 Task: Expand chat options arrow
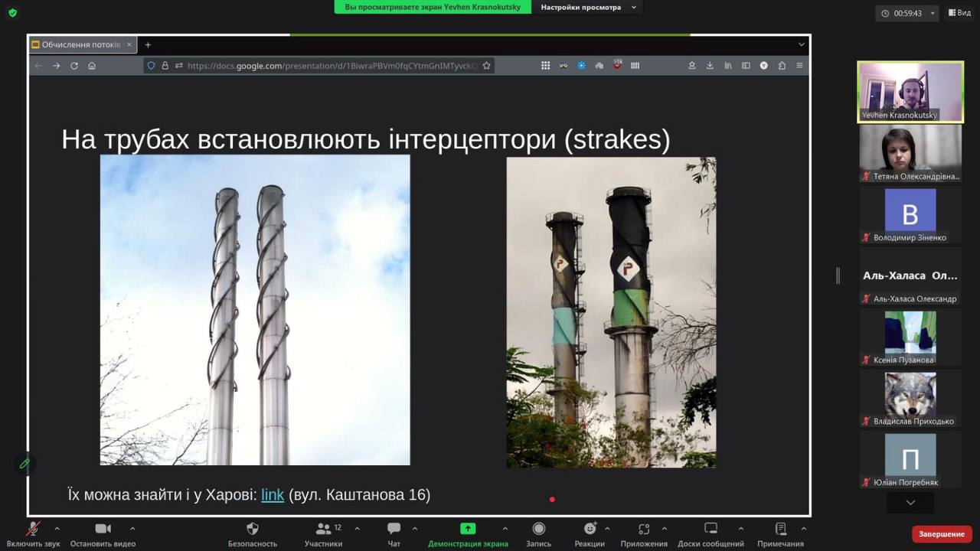(x=415, y=528)
